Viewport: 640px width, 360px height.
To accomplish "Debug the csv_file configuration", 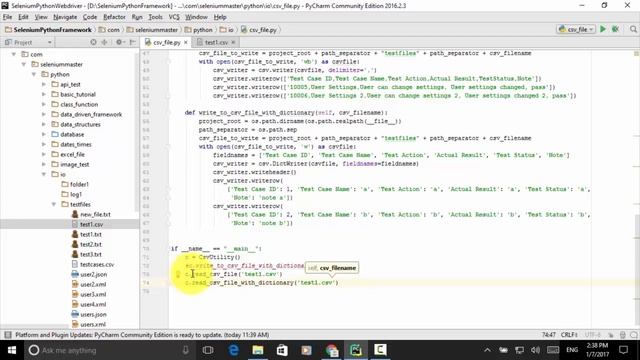I will tap(615, 29).
